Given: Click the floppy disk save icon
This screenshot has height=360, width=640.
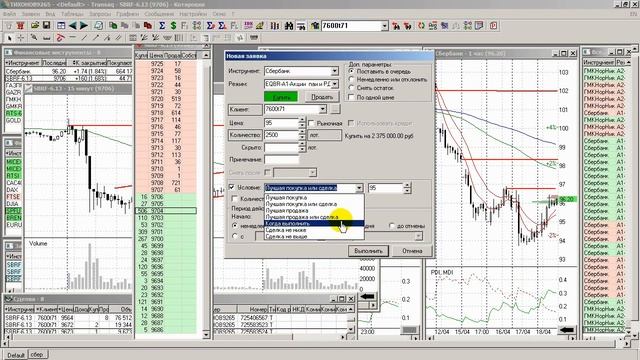Looking at the screenshot, I should coord(47,25).
